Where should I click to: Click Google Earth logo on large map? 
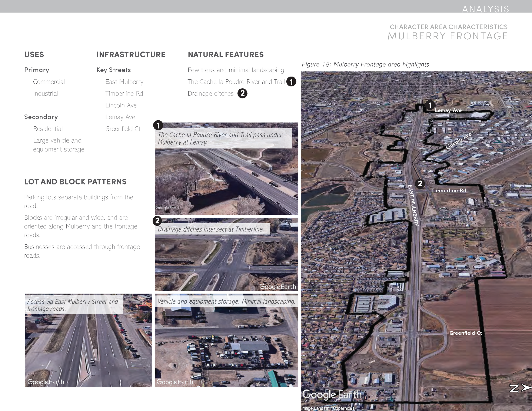(332, 394)
